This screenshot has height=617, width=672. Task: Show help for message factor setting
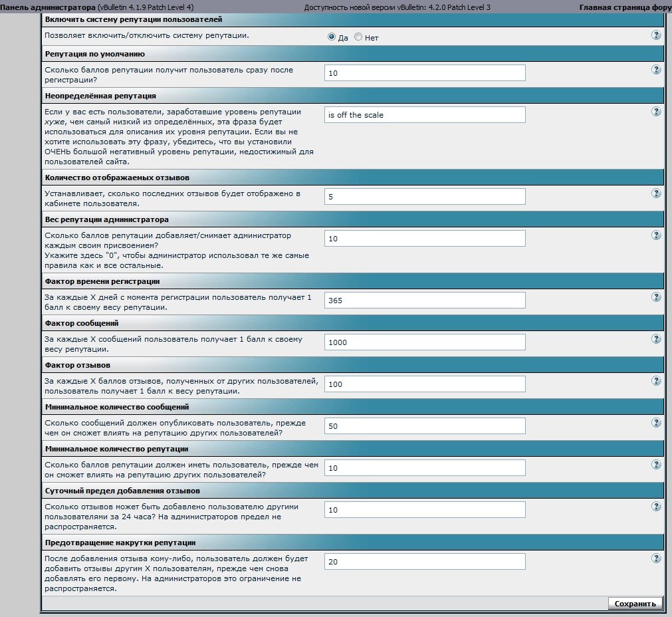656,339
